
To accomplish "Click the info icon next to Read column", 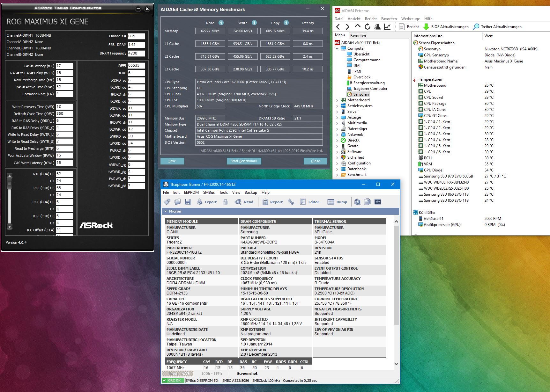I will coord(221,23).
